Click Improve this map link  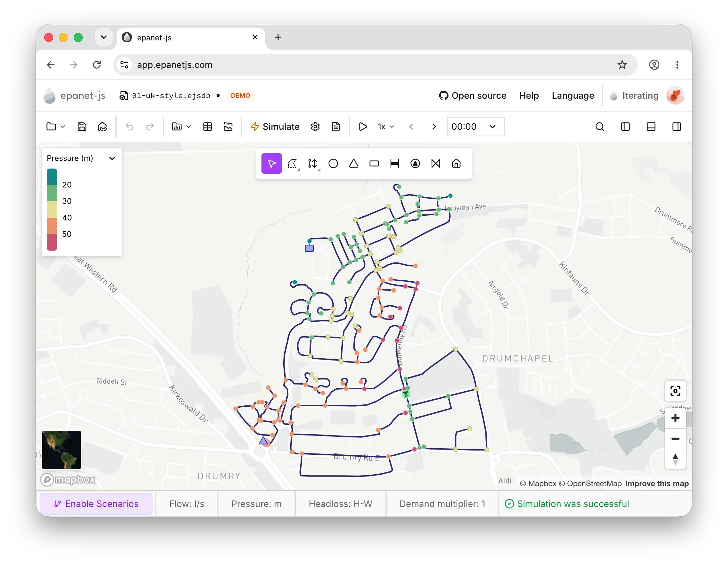pos(657,483)
